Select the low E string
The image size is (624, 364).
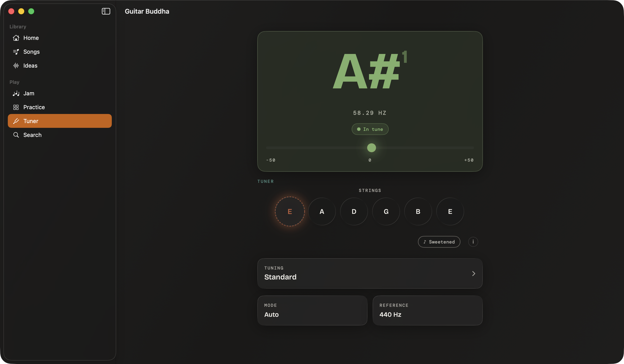[x=290, y=211]
